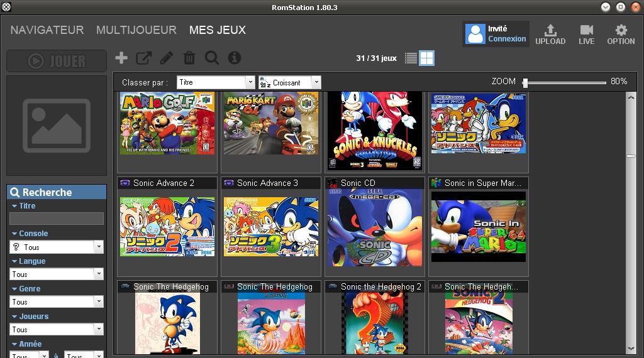Click the Sonic CD console icon
644x358 pixels.
tap(332, 183)
